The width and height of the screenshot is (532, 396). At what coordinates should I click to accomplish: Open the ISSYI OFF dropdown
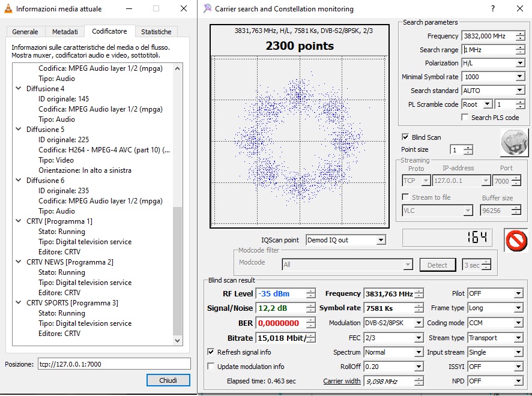pyautogui.click(x=518, y=367)
